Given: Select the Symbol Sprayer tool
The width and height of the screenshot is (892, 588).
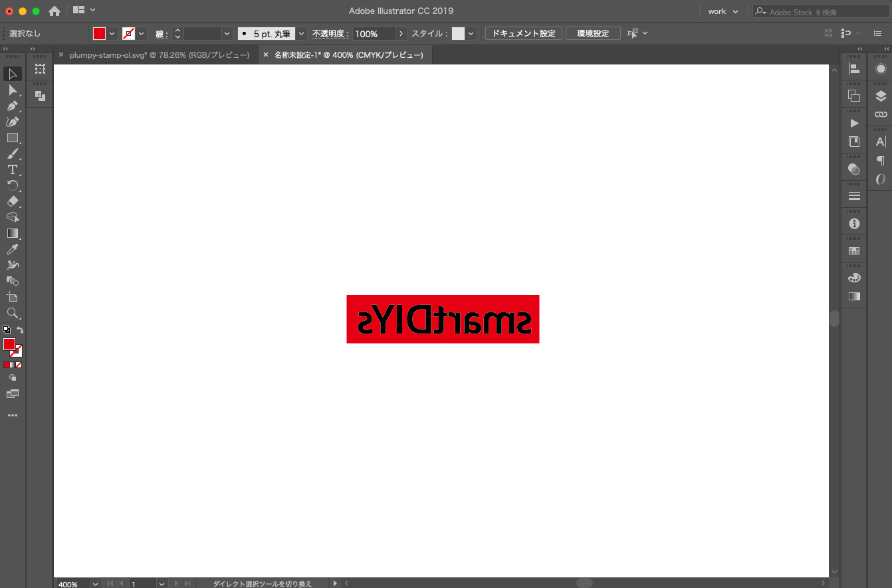Looking at the screenshot, I should tap(13, 265).
